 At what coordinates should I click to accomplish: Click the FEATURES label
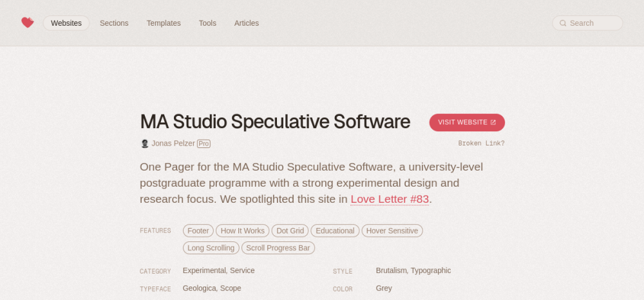155,230
